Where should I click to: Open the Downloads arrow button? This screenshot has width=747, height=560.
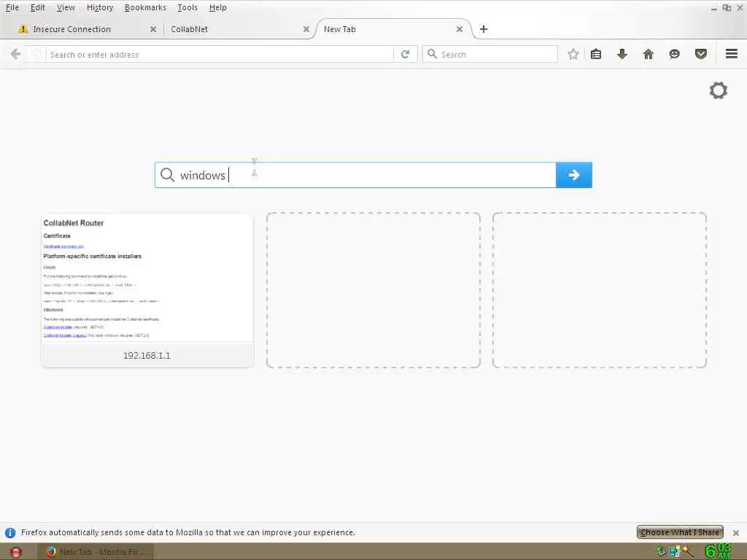point(622,54)
